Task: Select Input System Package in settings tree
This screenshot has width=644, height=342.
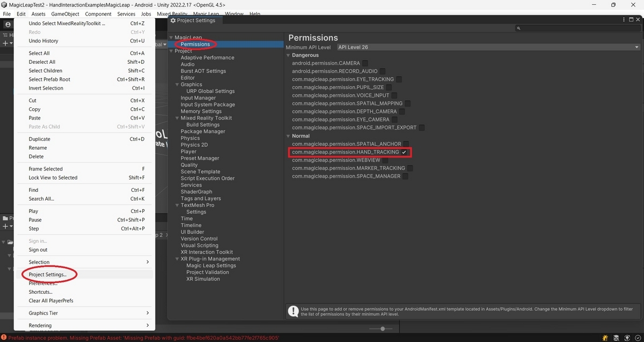Action: click(x=208, y=105)
